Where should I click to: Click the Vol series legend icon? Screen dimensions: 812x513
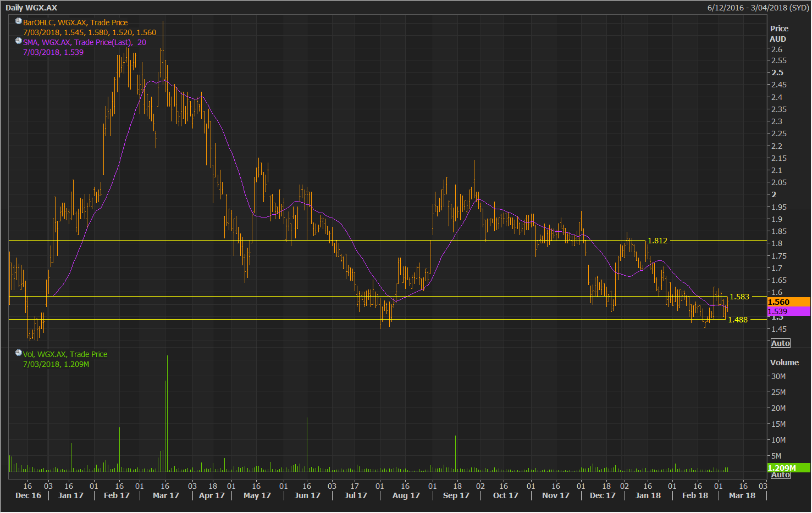click(19, 353)
